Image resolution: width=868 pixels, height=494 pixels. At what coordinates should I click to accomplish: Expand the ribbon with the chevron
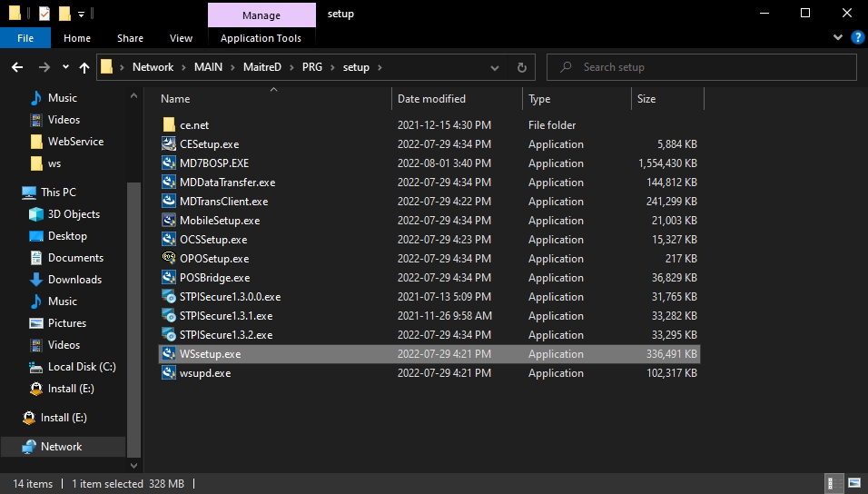click(838, 38)
